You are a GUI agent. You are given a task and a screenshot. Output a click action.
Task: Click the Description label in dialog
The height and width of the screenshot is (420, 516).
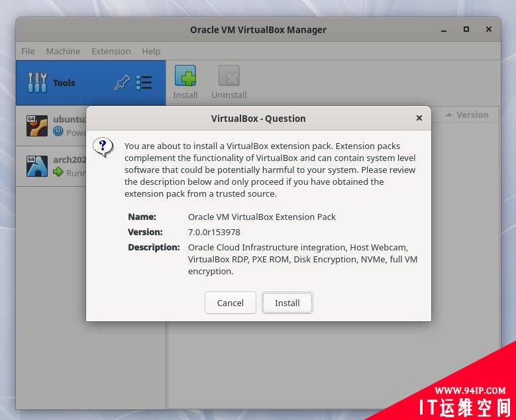[x=154, y=247]
